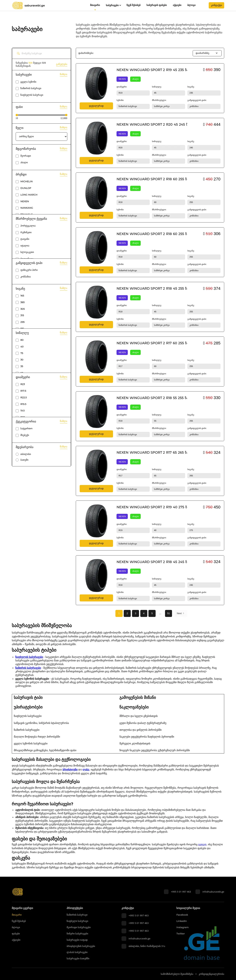Click the yellow კონტაქტი button in the header
Image resolution: width=236 pixels, height=980 pixels.
[216, 5]
